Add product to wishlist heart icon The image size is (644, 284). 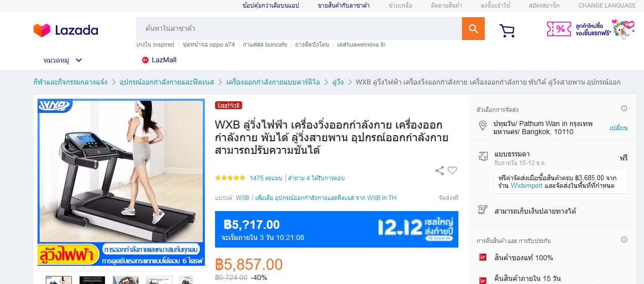[452, 171]
